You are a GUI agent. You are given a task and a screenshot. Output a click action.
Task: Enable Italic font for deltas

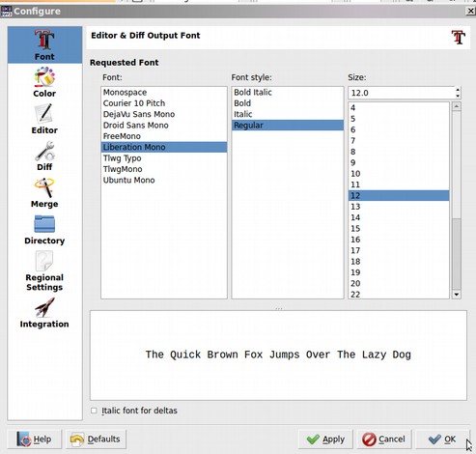coord(94,411)
